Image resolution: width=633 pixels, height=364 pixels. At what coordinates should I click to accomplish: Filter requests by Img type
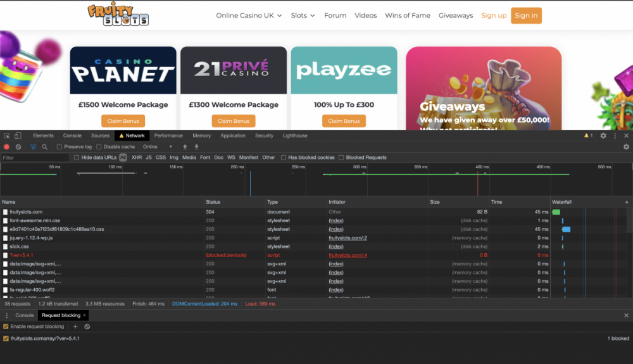tap(174, 158)
